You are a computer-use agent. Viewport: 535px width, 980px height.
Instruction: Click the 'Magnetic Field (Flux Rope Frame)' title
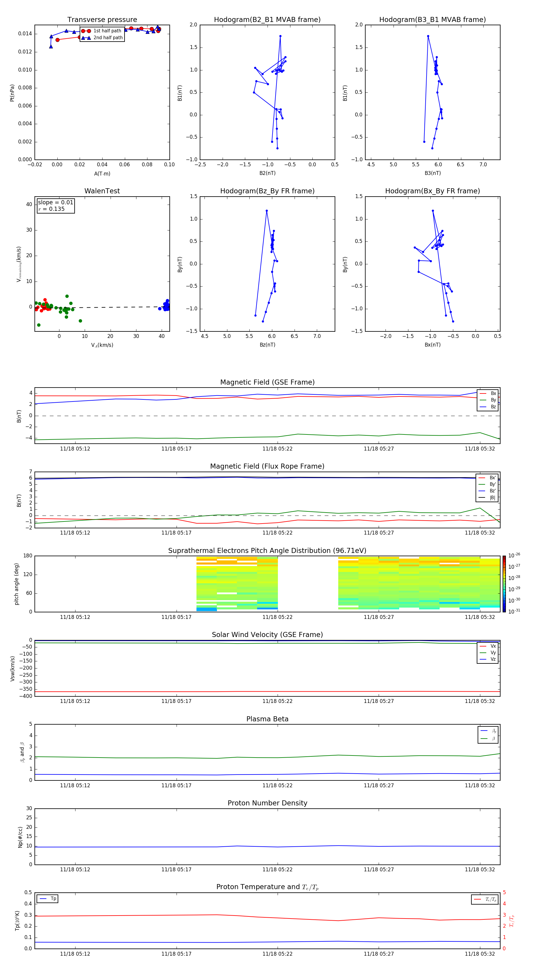(x=267, y=467)
